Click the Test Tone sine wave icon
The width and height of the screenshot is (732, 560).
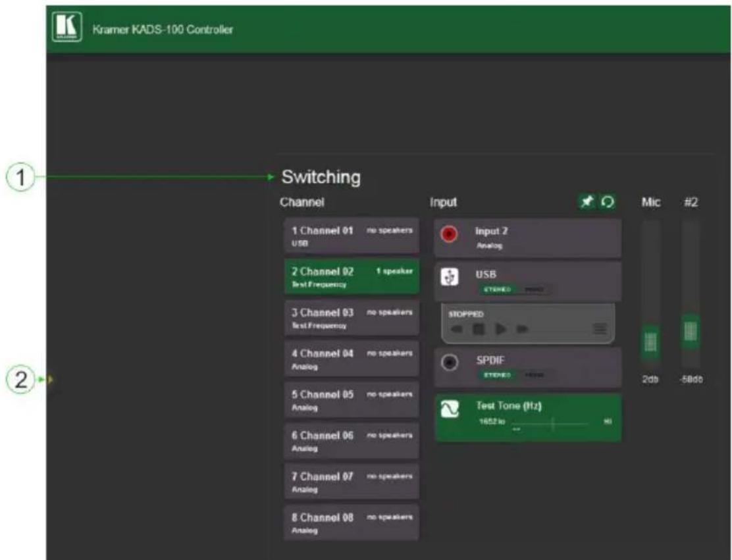[x=450, y=409]
